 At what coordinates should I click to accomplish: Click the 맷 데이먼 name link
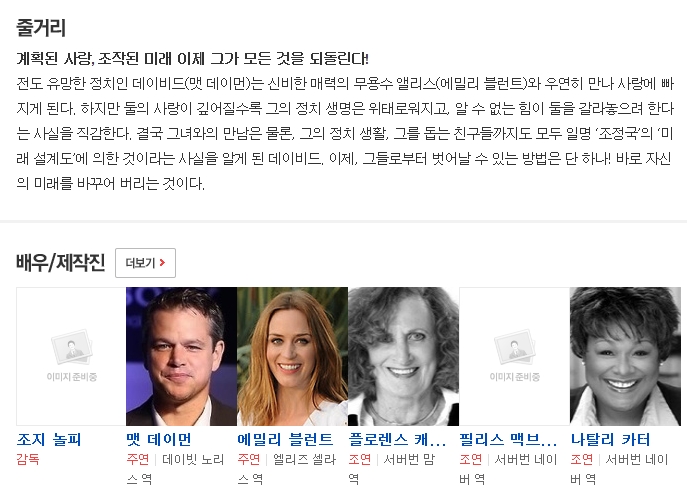[x=159, y=439]
